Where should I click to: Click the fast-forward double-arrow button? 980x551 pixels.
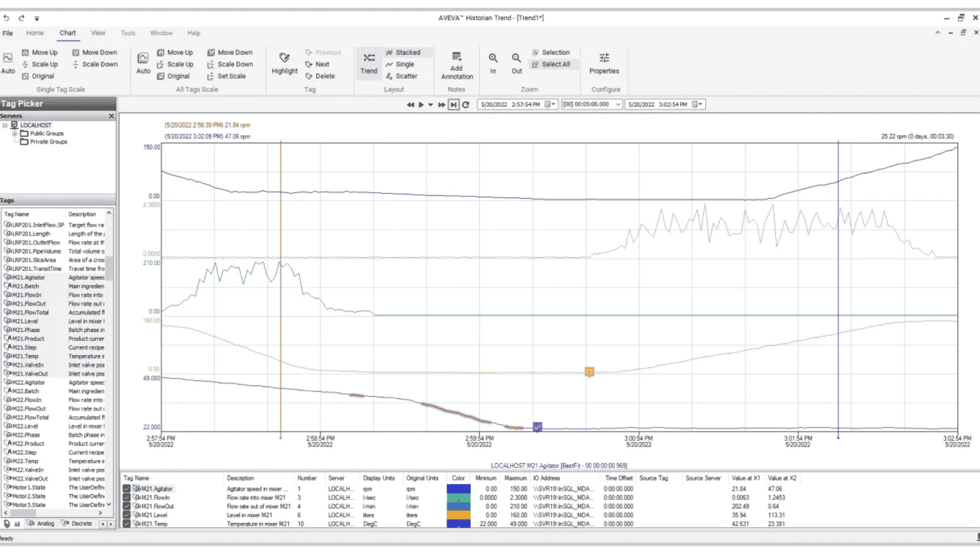pos(442,105)
